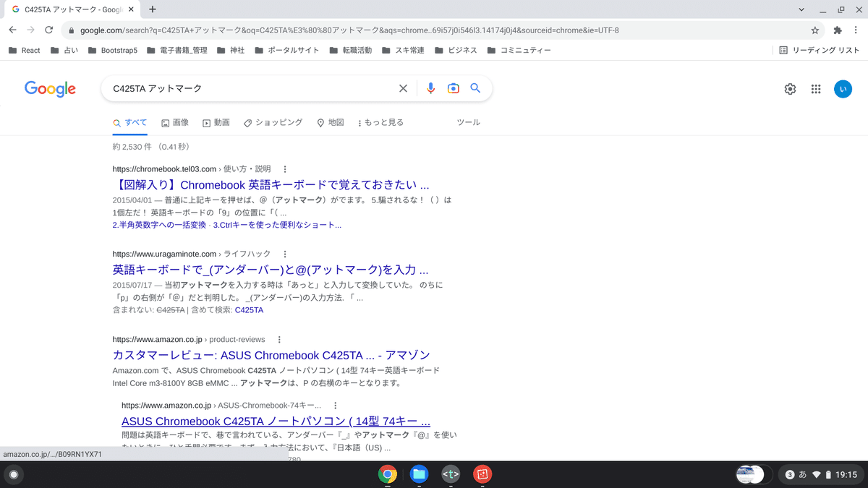
Task: Open the 占い bookmark folder
Action: point(64,51)
